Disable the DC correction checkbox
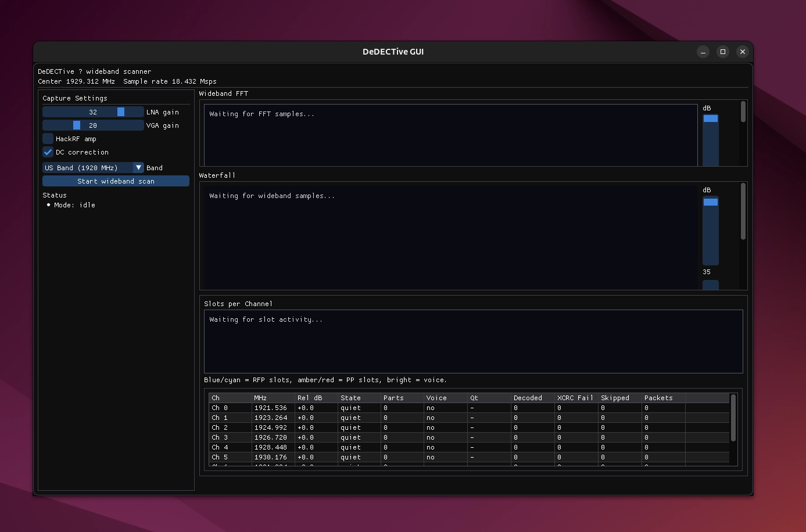The image size is (806, 532). coord(48,152)
